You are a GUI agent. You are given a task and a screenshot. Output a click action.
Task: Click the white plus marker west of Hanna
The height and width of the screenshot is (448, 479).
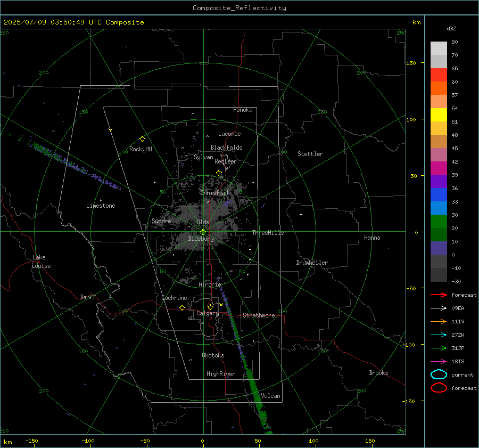point(301,214)
